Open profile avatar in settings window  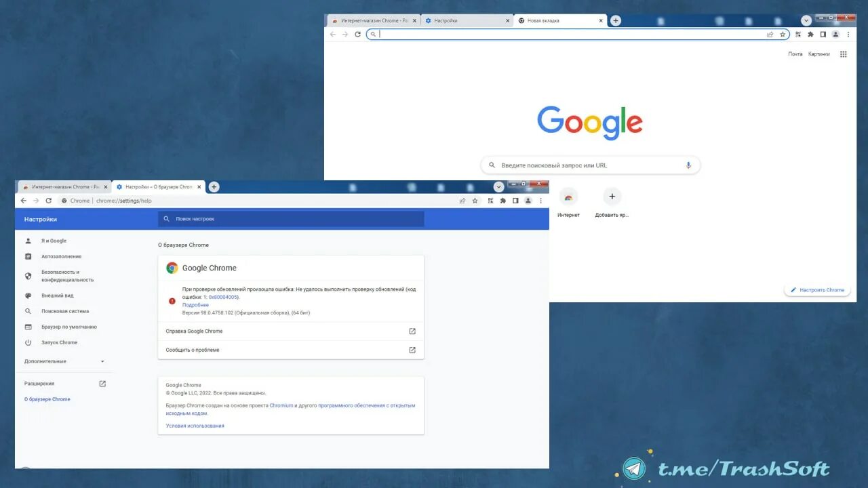(x=528, y=201)
